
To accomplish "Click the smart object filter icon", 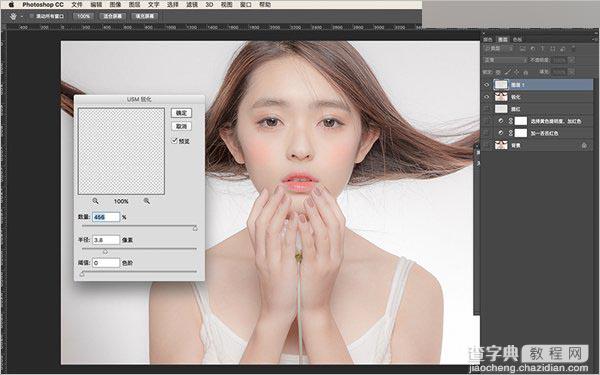I will [562, 49].
